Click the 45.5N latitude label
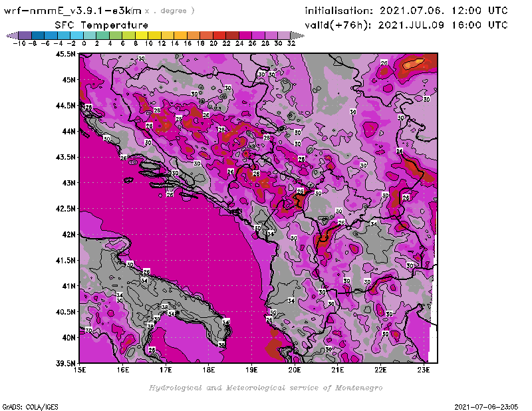 (x=65, y=54)
